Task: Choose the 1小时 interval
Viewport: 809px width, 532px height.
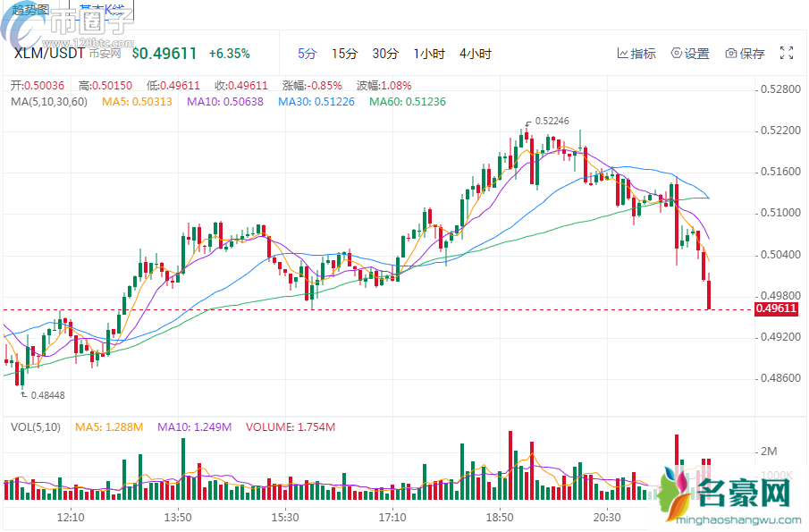Action: [x=429, y=54]
